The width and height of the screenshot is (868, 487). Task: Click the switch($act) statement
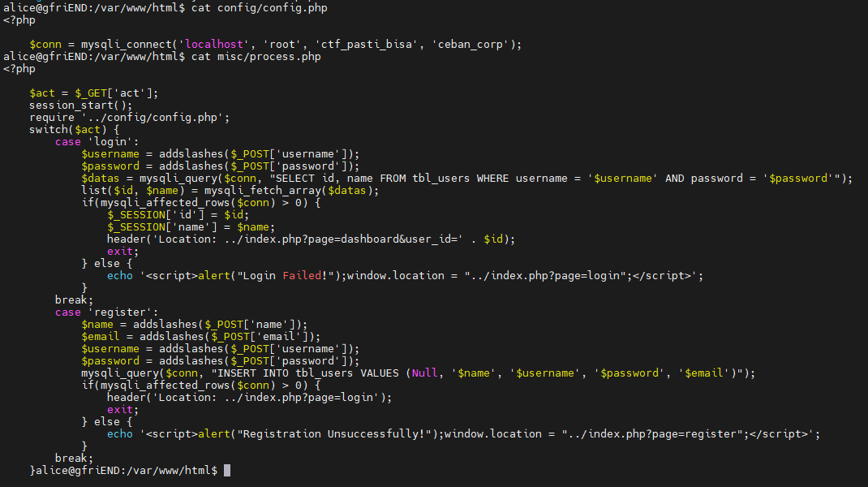coord(74,130)
